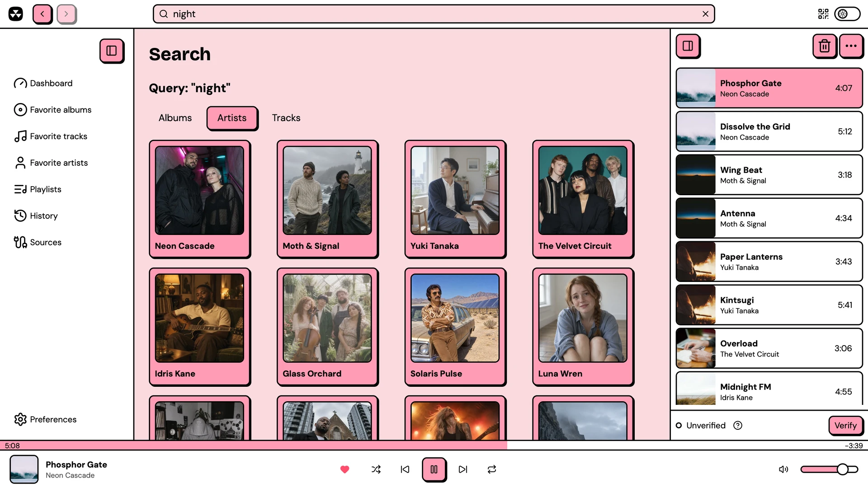Play Dissolve the Grid from the queue
Screen dimensions: 868x488
pos(769,131)
